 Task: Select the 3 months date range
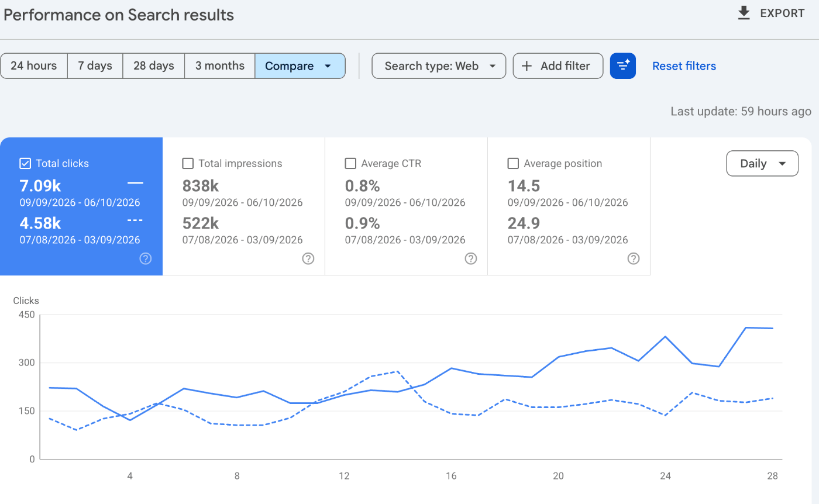220,66
